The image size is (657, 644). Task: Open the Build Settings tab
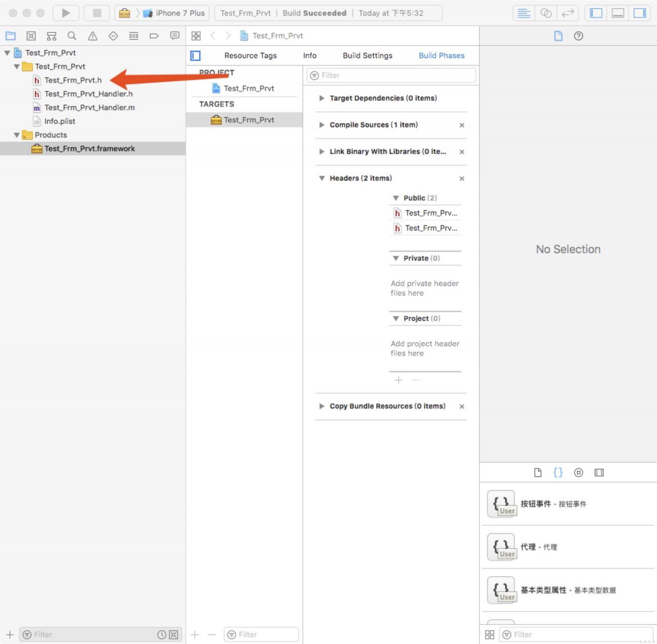tap(368, 55)
